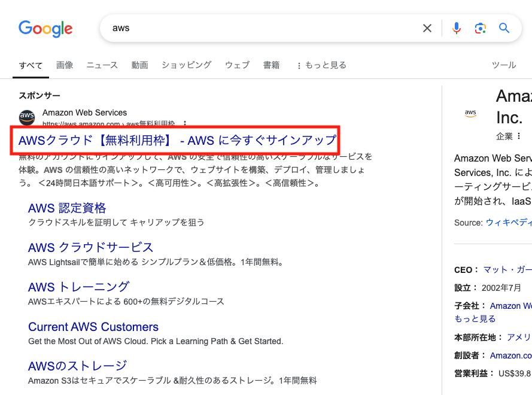Open the ニュース tab
The width and height of the screenshot is (532, 395).
[x=102, y=65]
